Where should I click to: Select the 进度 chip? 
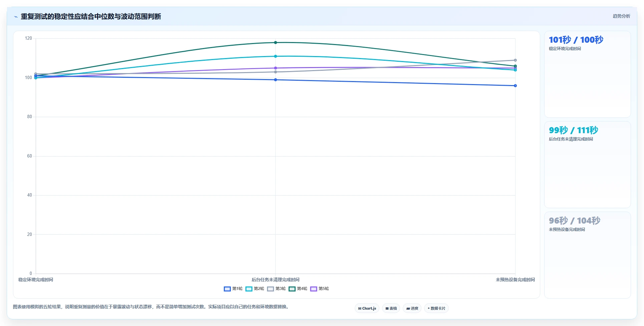point(412,308)
